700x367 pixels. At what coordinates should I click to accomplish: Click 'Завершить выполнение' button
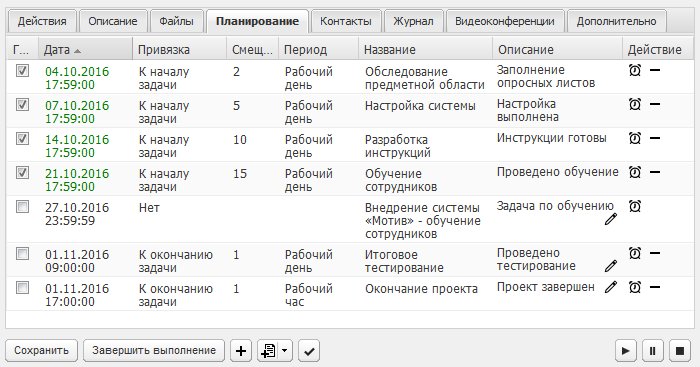click(x=154, y=350)
